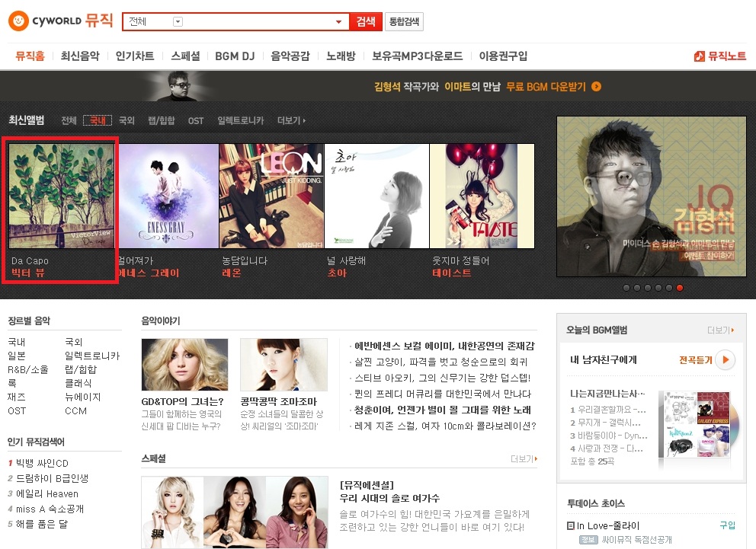Open the 뉴에이지 genre link

pos(82,397)
